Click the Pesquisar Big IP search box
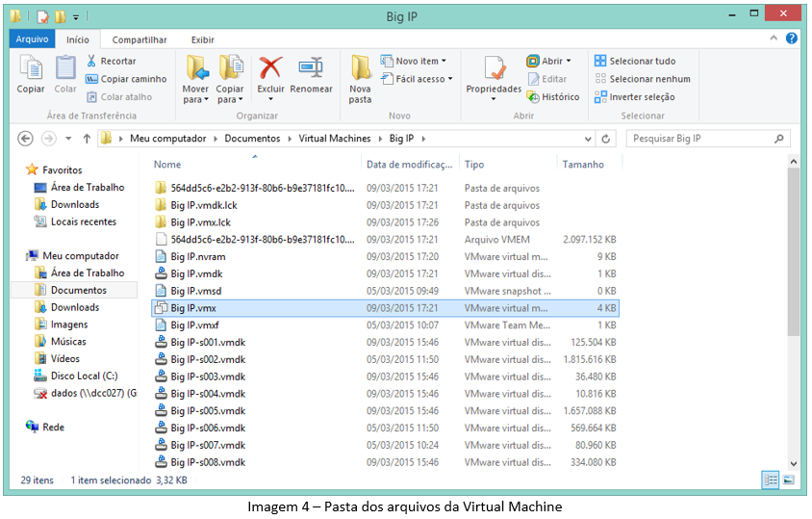This screenshot has height=519, width=812. point(702,139)
